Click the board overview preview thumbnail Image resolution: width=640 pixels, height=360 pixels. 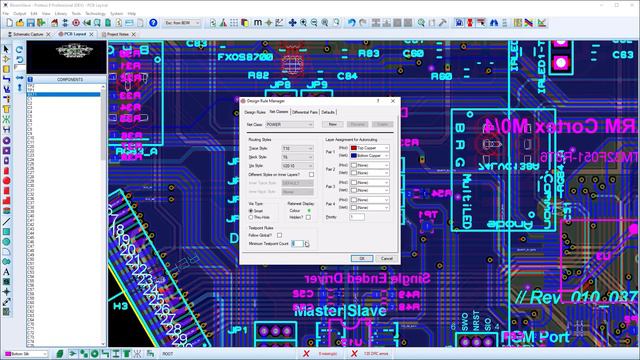67,57
